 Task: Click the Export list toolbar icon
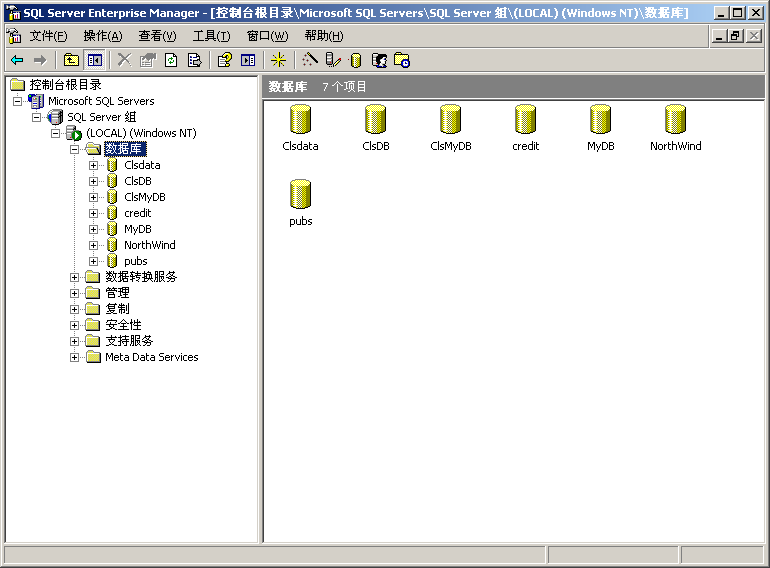[194, 60]
